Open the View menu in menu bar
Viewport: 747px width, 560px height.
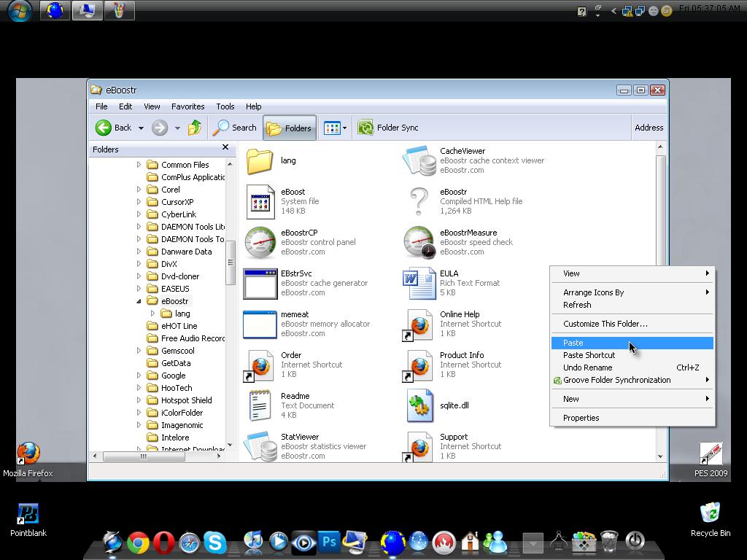(152, 106)
